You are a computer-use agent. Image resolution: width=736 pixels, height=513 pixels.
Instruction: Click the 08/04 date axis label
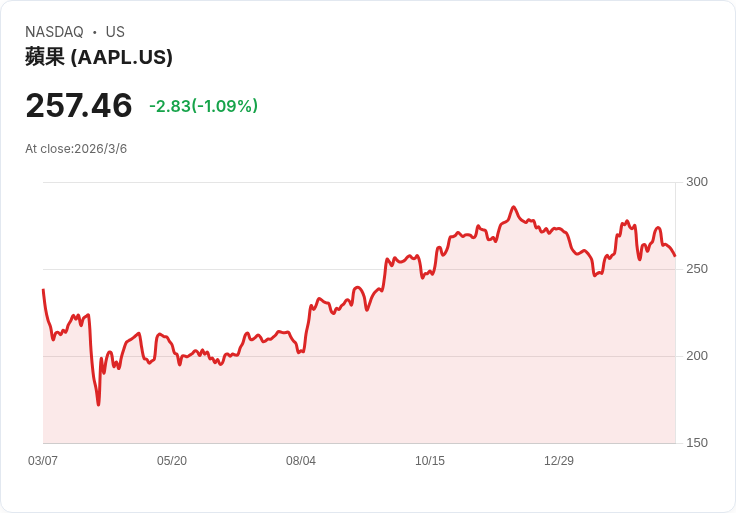click(301, 461)
